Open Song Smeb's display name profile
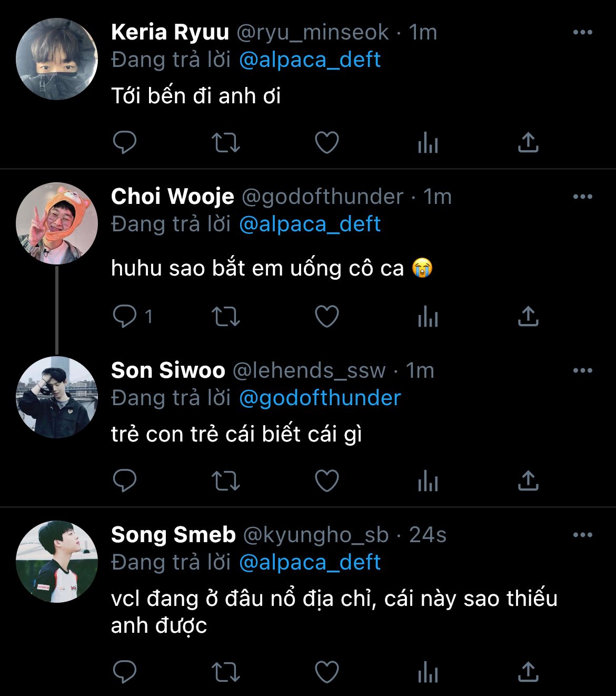 173,535
